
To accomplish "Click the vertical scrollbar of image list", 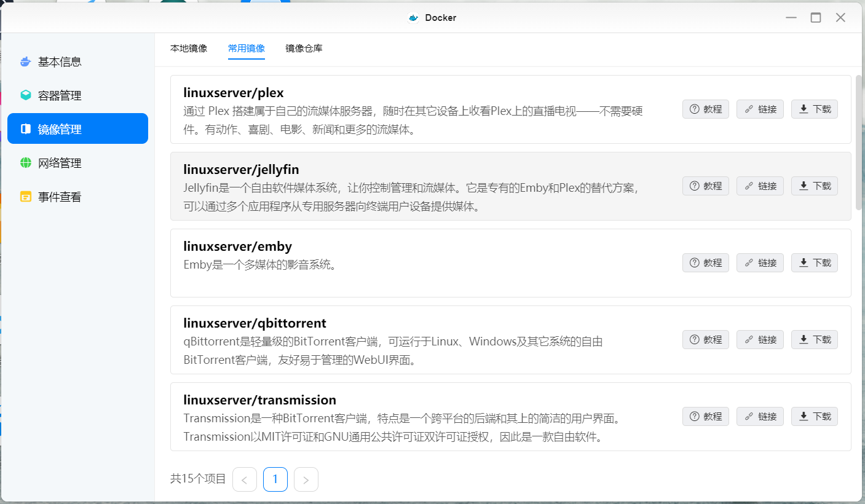I will (x=858, y=143).
